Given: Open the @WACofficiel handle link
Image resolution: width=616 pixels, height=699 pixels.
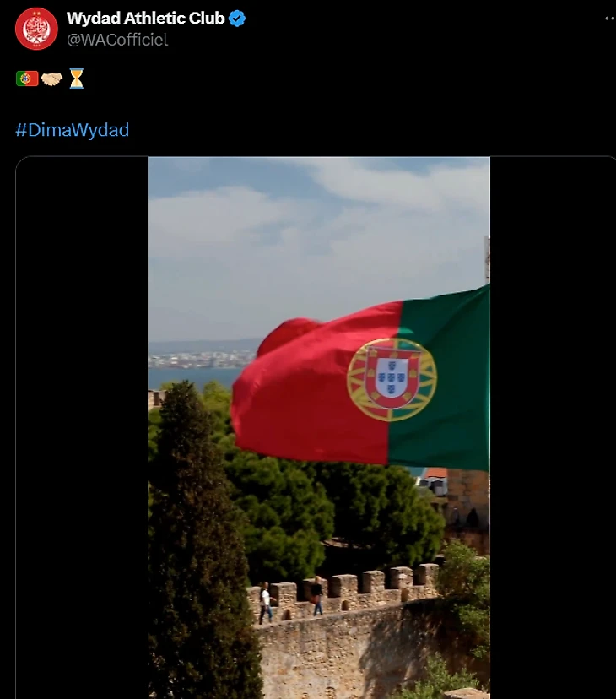Looking at the screenshot, I should [x=117, y=40].
